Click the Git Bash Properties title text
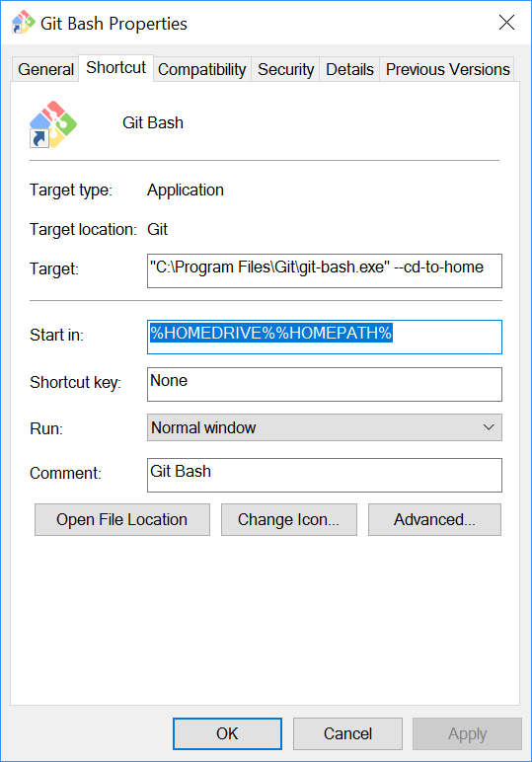 pyautogui.click(x=114, y=24)
